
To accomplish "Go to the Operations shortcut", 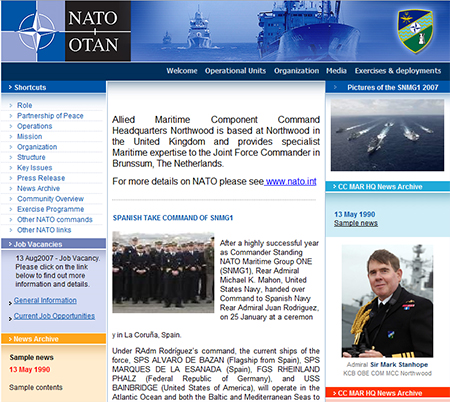I will coord(35,126).
